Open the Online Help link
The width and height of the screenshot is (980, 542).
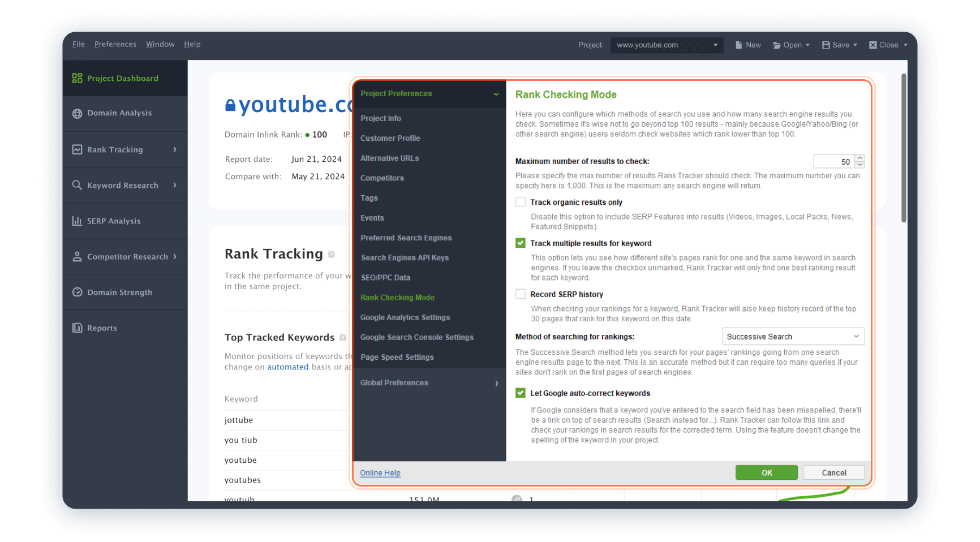380,473
